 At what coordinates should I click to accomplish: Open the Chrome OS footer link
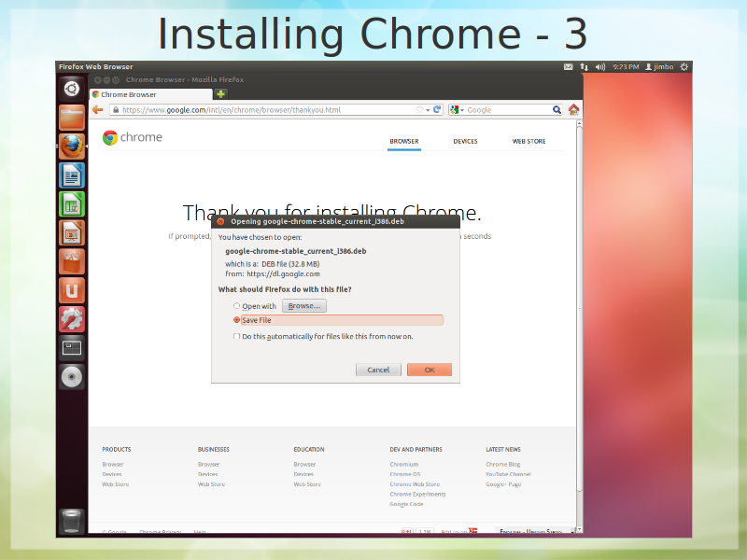(405, 474)
